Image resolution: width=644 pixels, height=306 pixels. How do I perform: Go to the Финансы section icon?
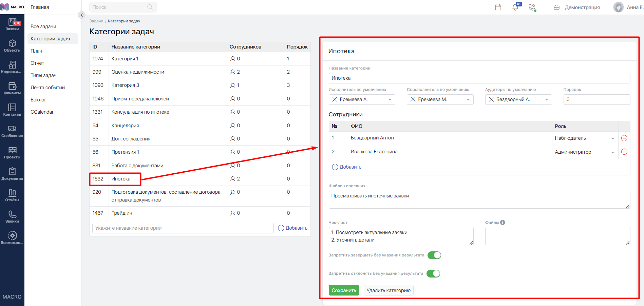(x=12, y=88)
